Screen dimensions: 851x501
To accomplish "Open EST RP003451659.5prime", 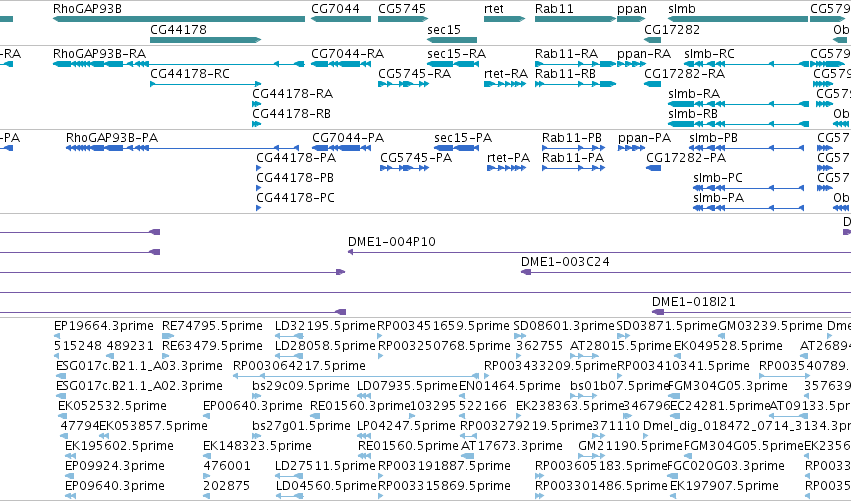I will 443,326.
